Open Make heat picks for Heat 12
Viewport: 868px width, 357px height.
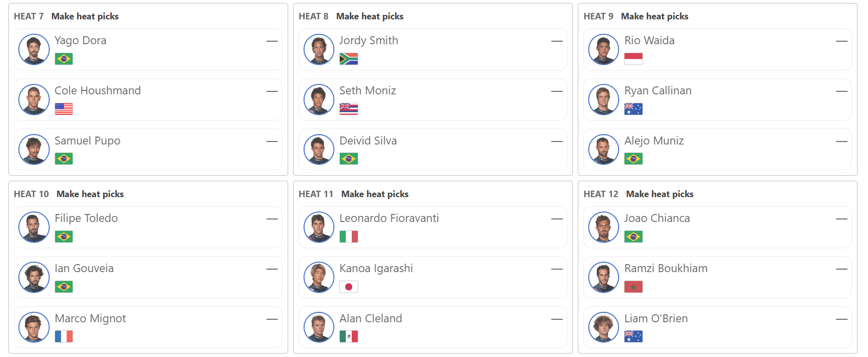coord(659,194)
